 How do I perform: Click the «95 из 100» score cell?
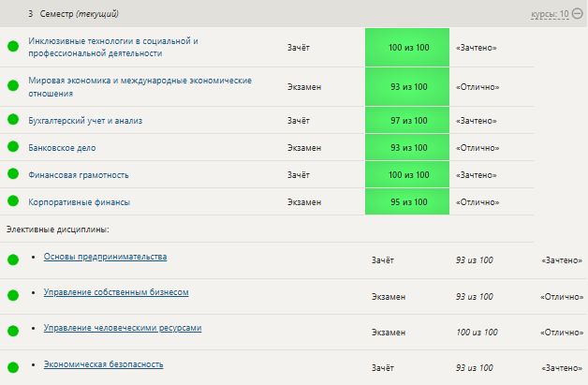point(407,202)
